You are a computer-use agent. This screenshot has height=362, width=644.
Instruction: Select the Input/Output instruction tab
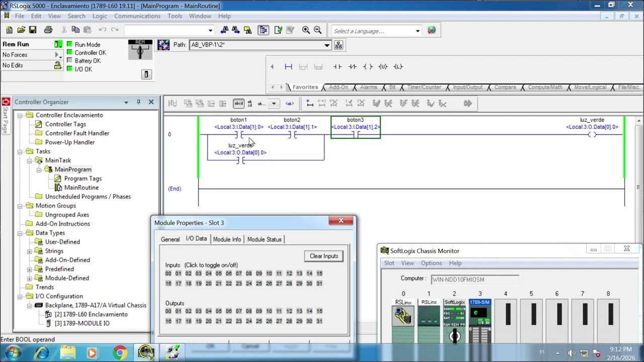pos(467,87)
